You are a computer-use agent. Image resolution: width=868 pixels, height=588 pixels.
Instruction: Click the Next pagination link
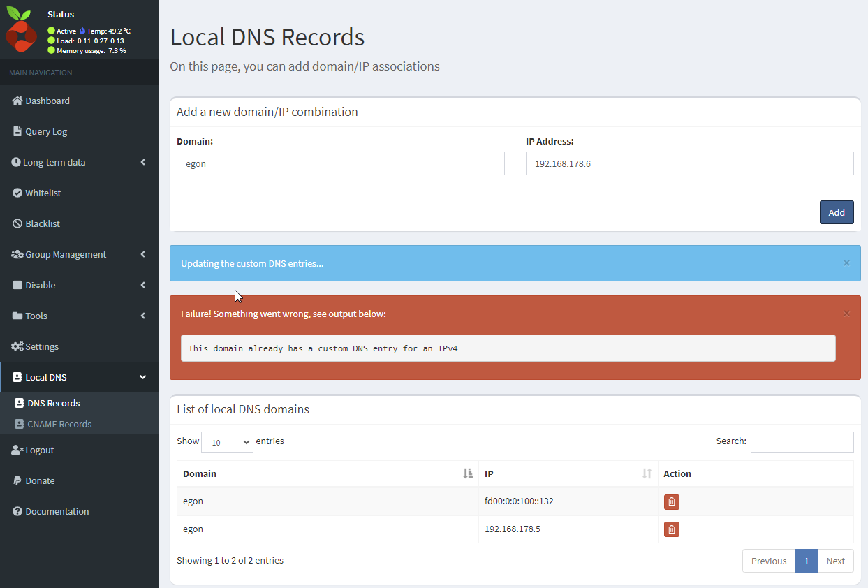click(x=835, y=561)
